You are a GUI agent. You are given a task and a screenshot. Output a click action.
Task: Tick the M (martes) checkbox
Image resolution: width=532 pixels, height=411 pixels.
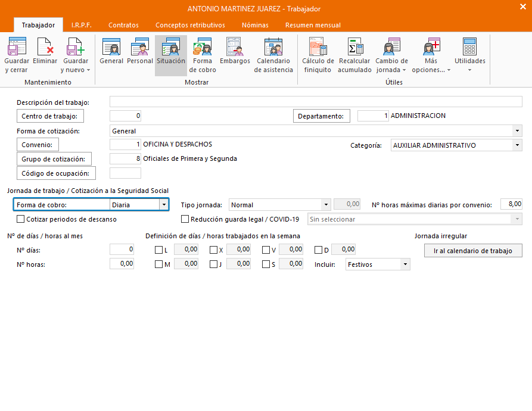158,264
